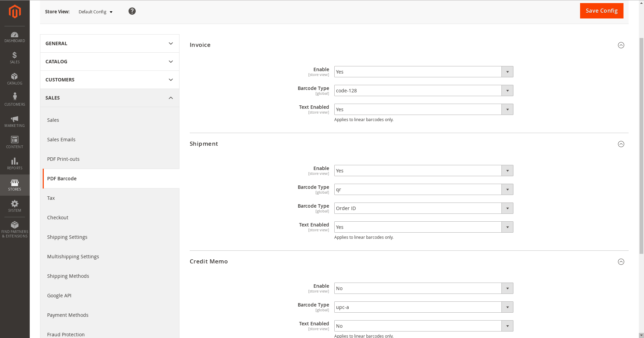Open the Store View Default Config dropdown
Screen dimensions: 644x338
pyautogui.click(x=96, y=12)
